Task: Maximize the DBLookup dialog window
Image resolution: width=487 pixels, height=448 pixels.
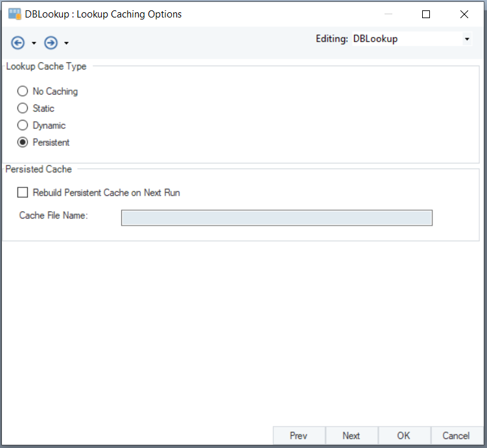Action: coord(426,14)
